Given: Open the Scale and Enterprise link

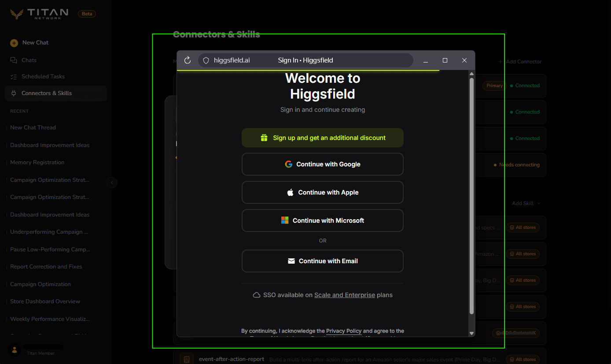Looking at the screenshot, I should (345, 295).
